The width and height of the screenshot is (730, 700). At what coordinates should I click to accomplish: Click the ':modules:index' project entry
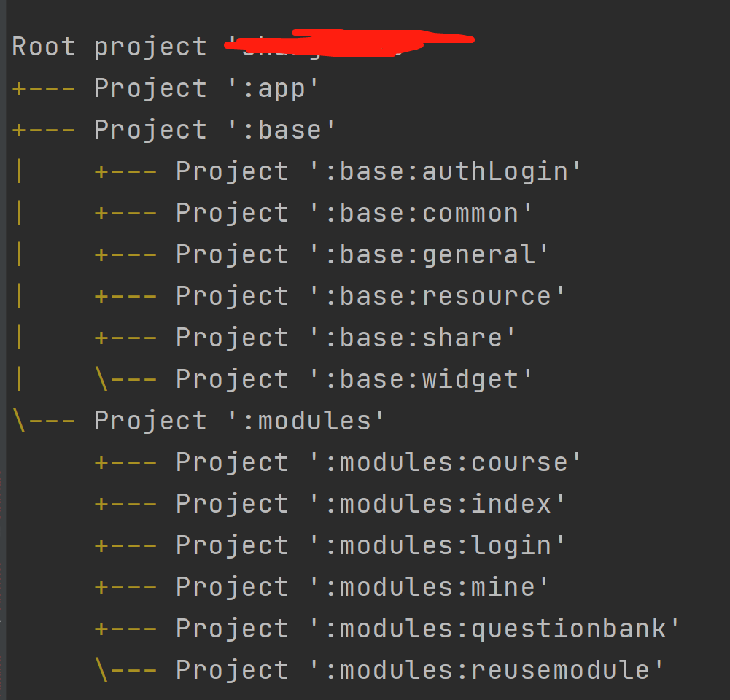pyautogui.click(x=370, y=504)
